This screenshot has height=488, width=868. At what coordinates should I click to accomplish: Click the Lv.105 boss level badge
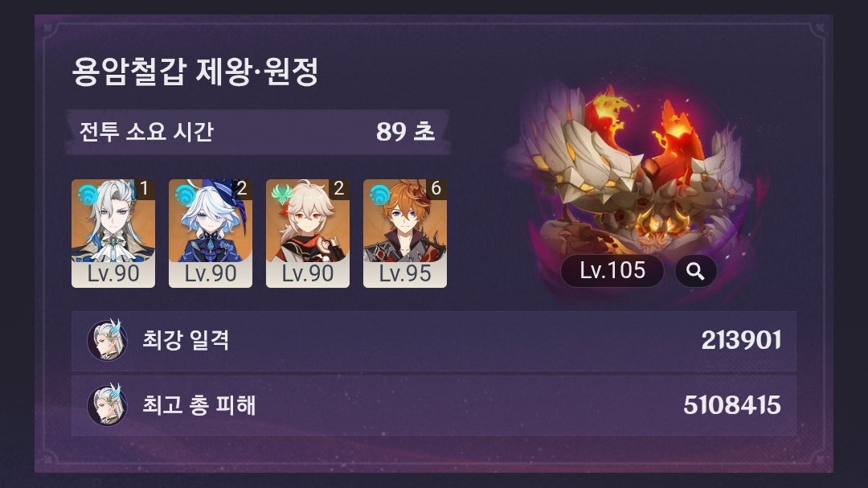(x=612, y=271)
